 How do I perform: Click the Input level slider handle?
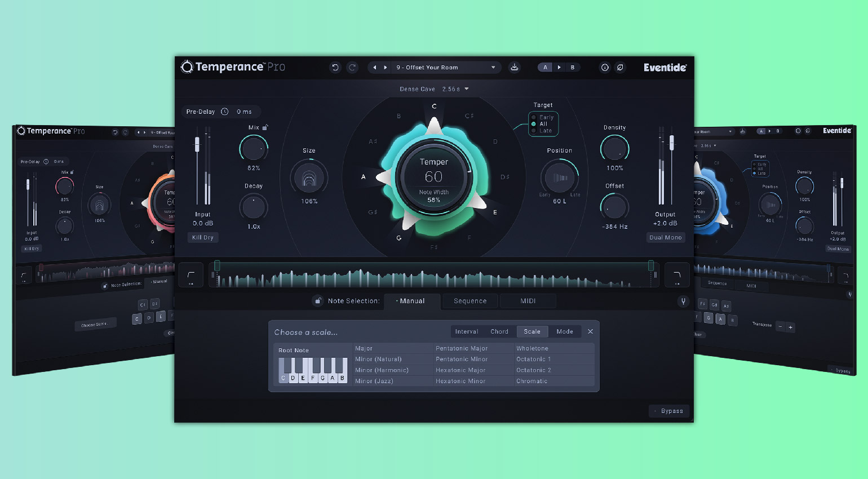click(197, 145)
